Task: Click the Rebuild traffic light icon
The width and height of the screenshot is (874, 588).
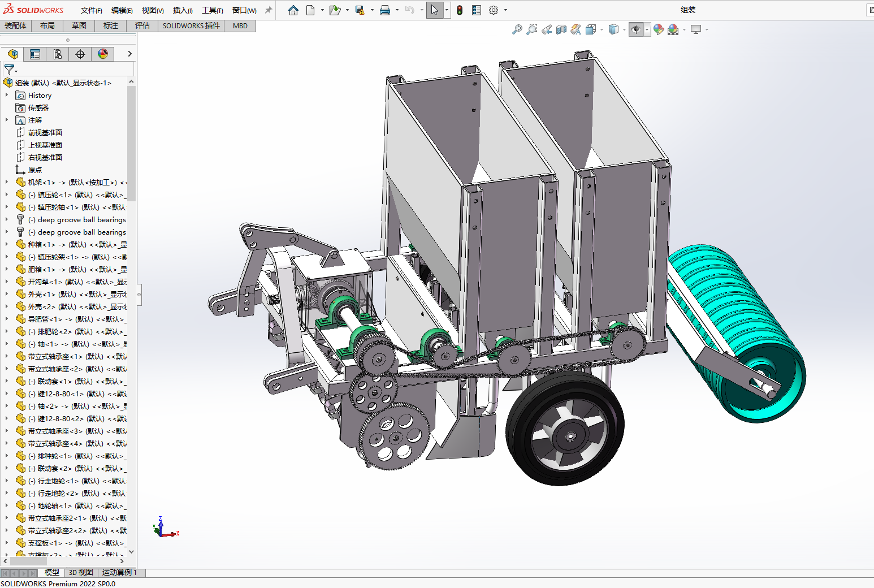Action: (460, 10)
